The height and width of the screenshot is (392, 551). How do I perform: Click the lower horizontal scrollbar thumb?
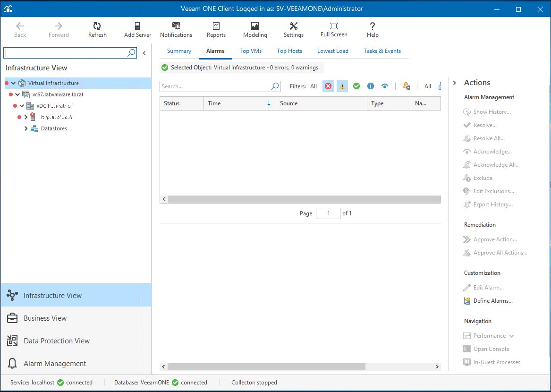266,366
